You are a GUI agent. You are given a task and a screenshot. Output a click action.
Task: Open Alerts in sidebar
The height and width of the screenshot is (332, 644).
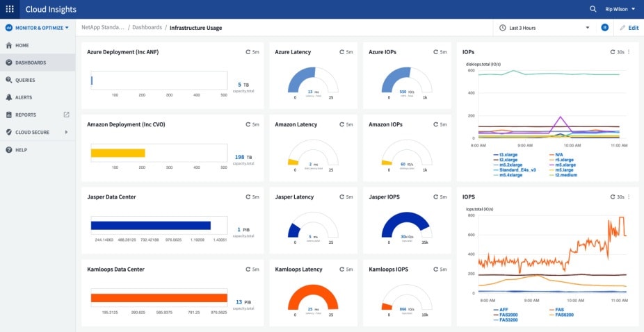pyautogui.click(x=38, y=97)
